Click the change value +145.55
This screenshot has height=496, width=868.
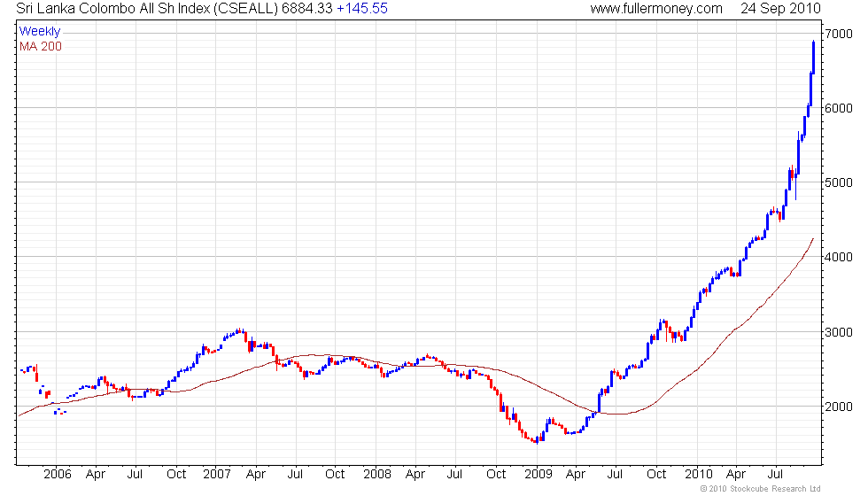[x=362, y=8]
